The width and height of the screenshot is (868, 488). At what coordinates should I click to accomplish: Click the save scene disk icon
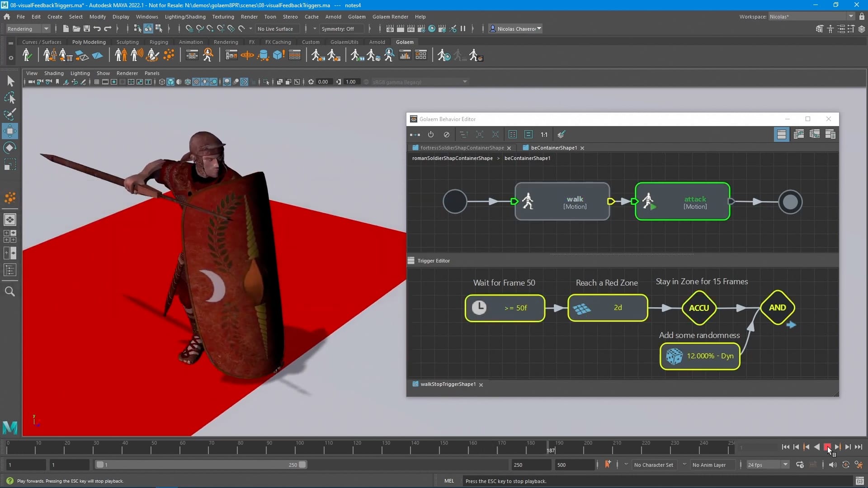coord(87,28)
